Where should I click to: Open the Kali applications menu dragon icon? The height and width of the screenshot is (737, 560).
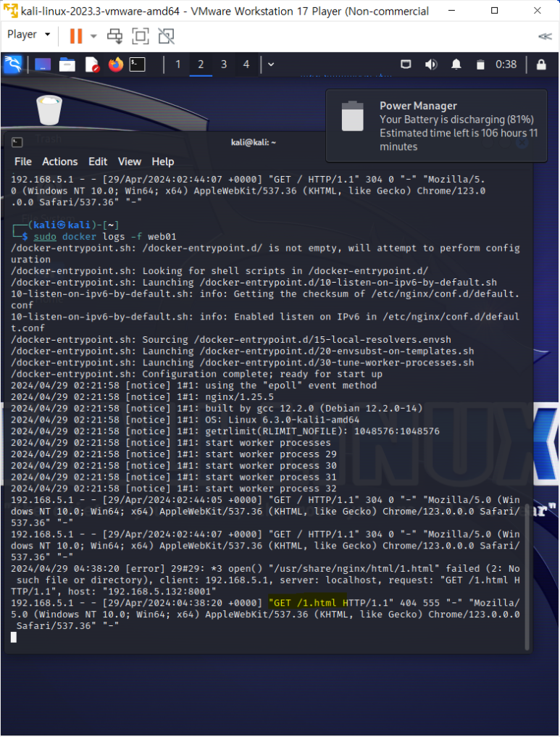point(13,64)
